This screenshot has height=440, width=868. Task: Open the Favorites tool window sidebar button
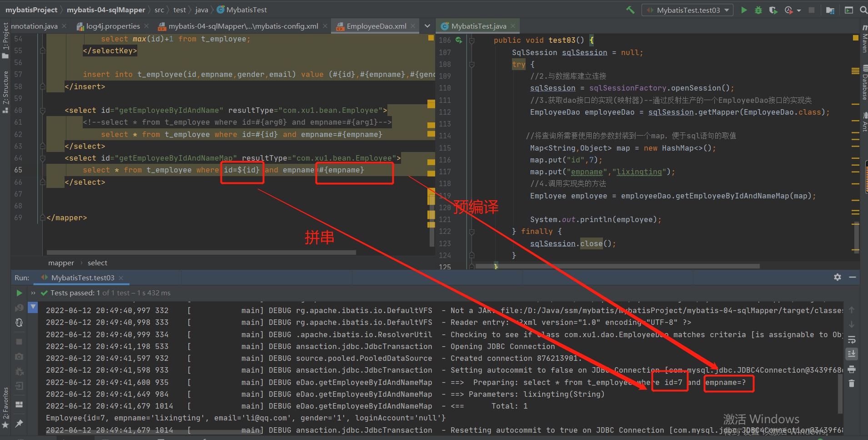pyautogui.click(x=5, y=407)
